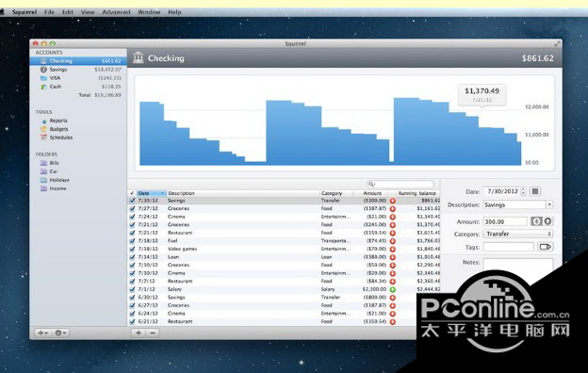Toggle checkbox for 7/7/12 Restaurant row
The height and width of the screenshot is (373, 588).
point(132,281)
